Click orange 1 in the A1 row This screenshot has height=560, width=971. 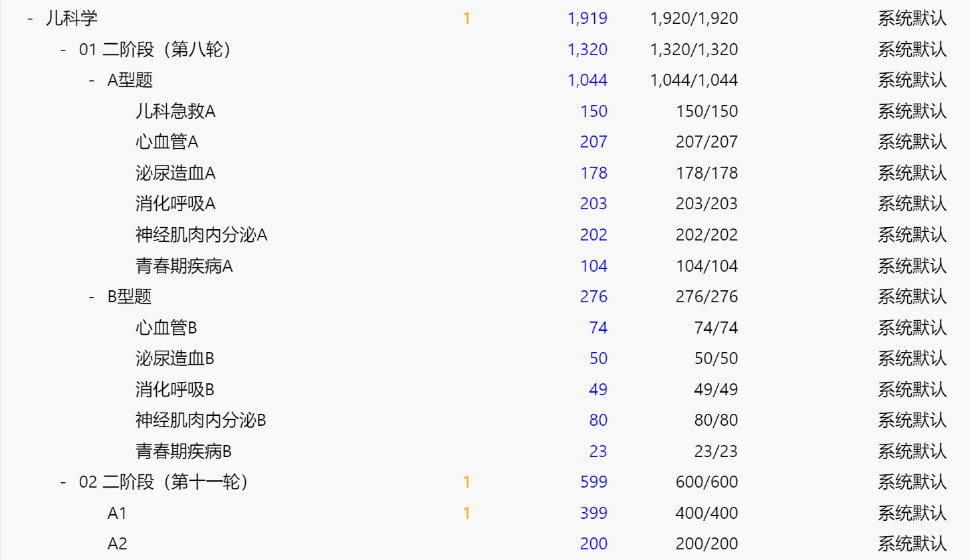coord(467,513)
